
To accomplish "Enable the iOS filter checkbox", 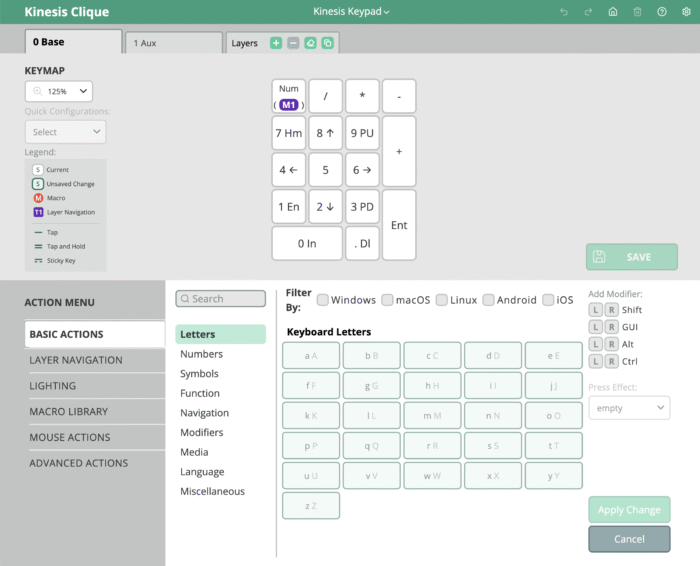I will click(548, 300).
